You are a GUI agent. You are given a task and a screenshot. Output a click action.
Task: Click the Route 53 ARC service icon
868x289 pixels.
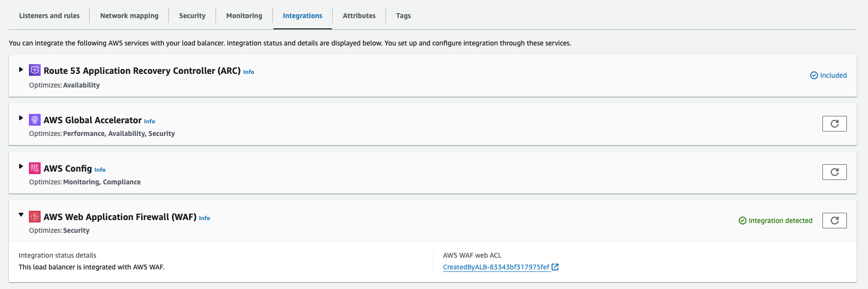tap(35, 70)
